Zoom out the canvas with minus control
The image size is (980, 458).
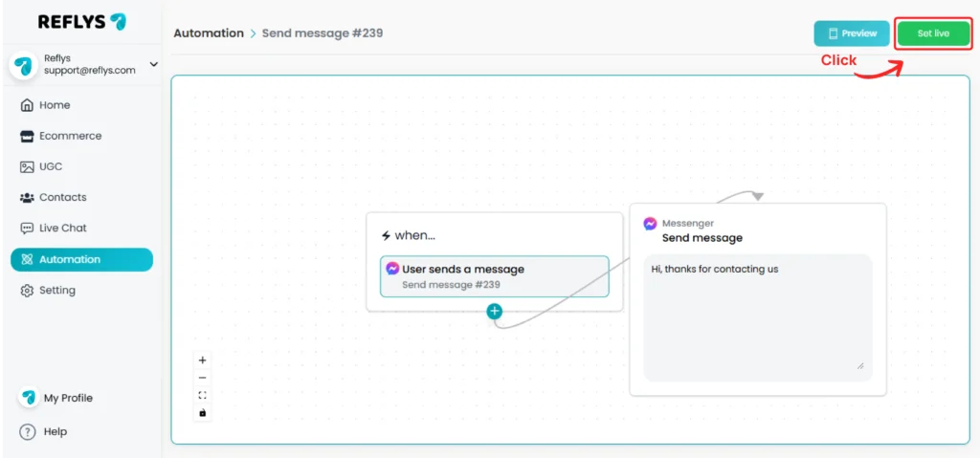[x=202, y=378]
